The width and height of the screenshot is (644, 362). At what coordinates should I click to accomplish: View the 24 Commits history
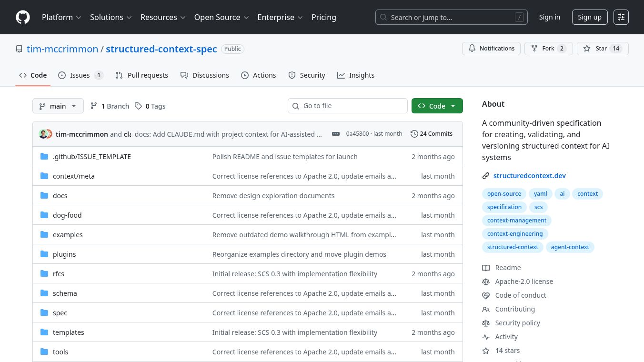click(x=432, y=134)
